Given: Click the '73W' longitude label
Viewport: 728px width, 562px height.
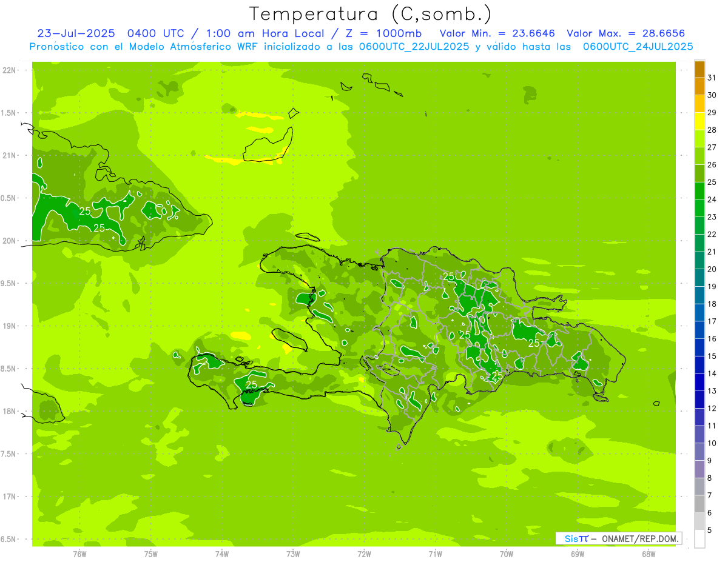Looking at the screenshot, I should 293,554.
